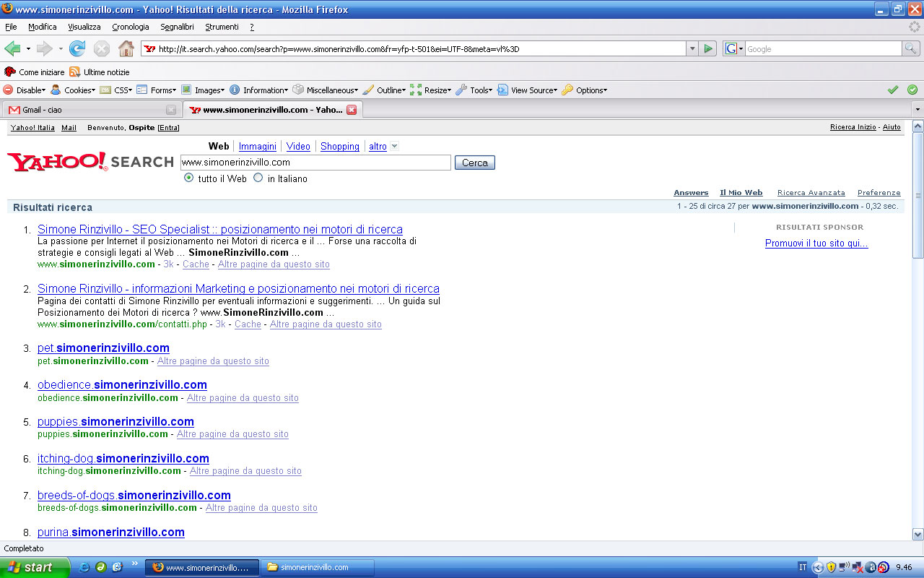Switch to the simonerinzivillo.com folder taskbar button

point(317,567)
